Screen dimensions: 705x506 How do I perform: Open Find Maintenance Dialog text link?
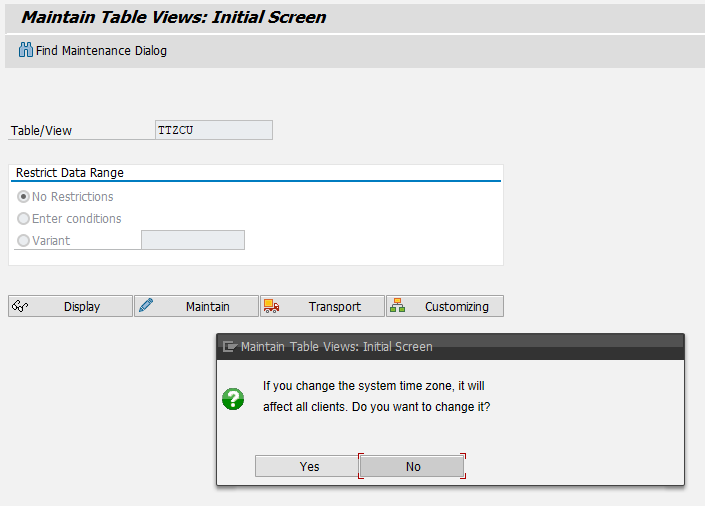[101, 51]
